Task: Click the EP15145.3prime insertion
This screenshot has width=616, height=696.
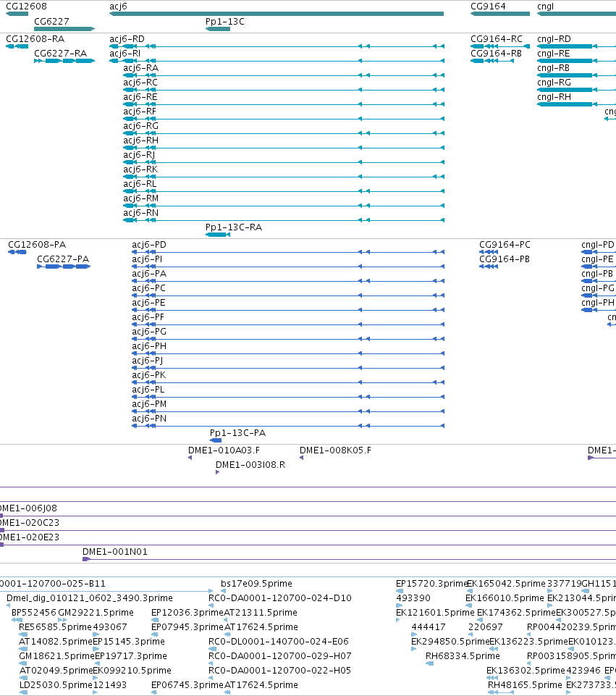Action: [x=96, y=649]
